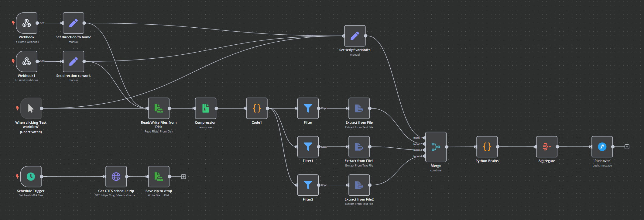Select the Schedule Trigger clock node
The width and height of the screenshot is (644, 220).
[31, 177]
